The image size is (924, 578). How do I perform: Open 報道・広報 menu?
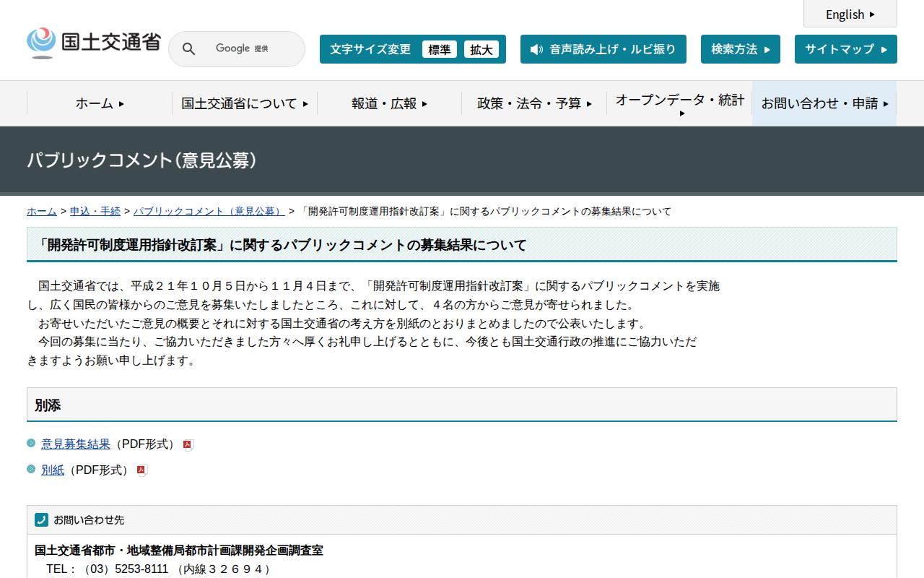(390, 103)
